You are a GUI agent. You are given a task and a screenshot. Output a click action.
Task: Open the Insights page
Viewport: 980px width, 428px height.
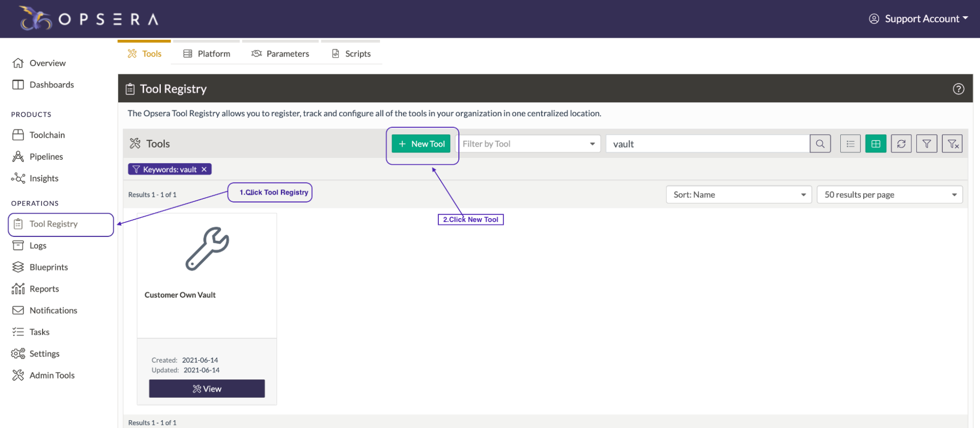(35, 178)
